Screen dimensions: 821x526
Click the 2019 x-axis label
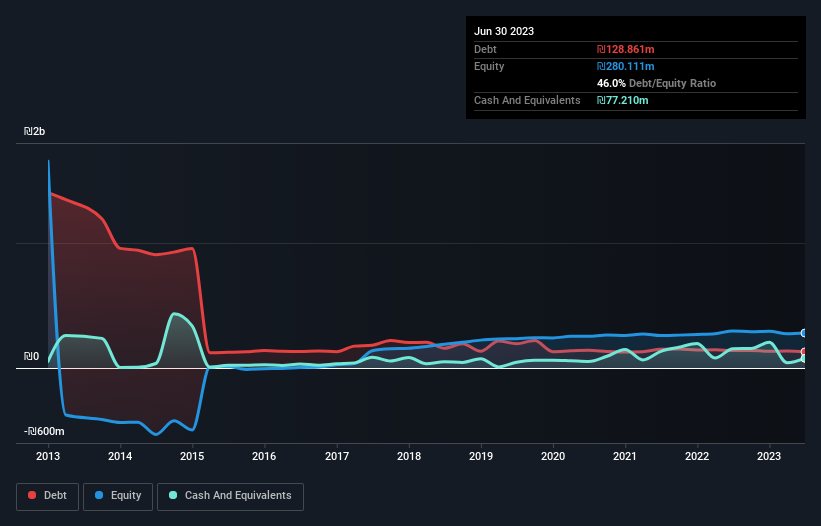point(481,456)
